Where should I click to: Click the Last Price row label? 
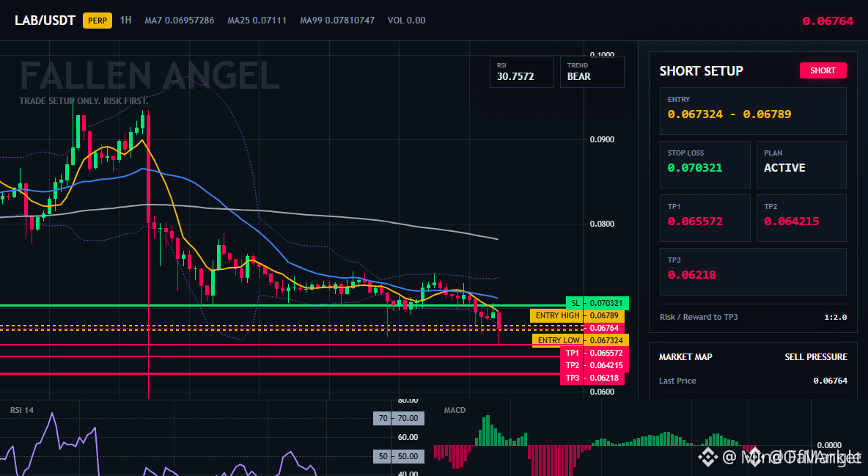(x=677, y=381)
